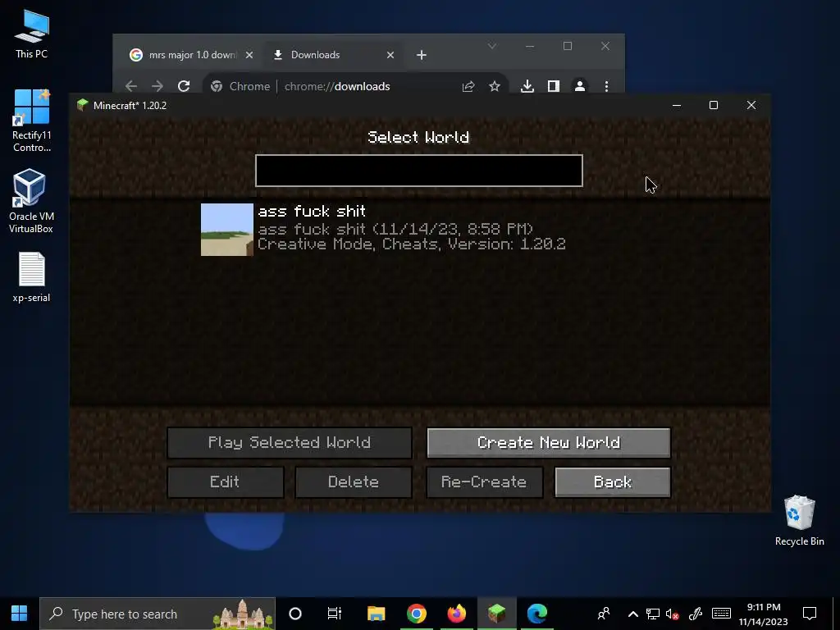Open Oracle VM VirtualBox shortcut
This screenshot has height=630, width=840.
(x=31, y=201)
